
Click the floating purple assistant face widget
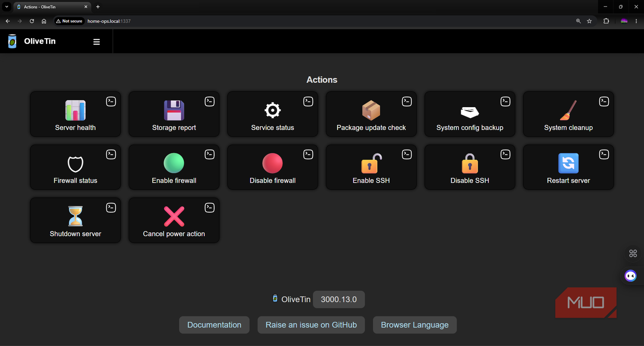tap(630, 276)
